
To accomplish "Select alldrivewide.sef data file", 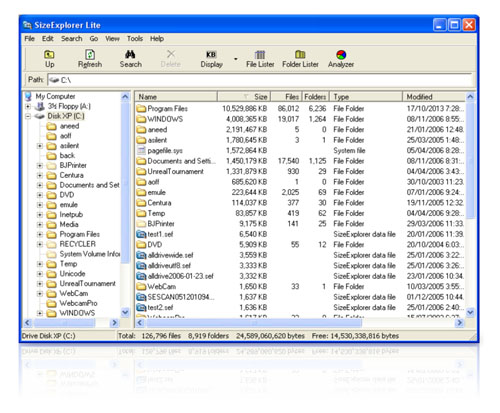I will (165, 255).
